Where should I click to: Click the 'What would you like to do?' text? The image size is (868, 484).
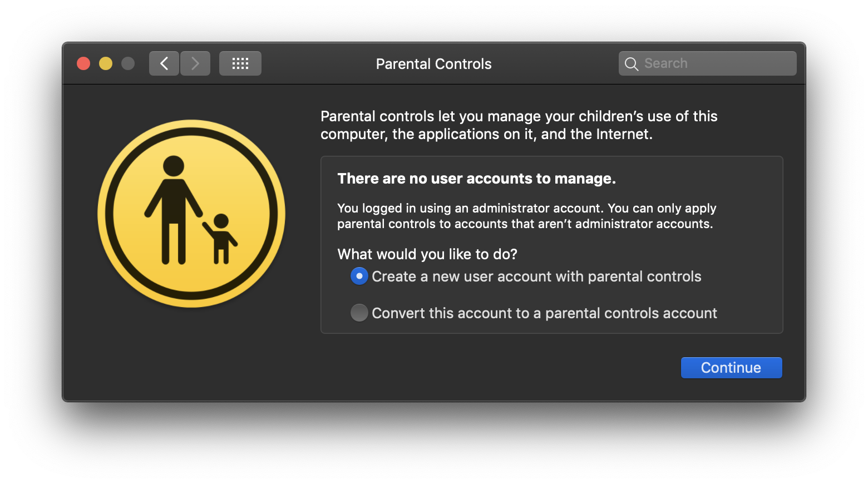(427, 254)
